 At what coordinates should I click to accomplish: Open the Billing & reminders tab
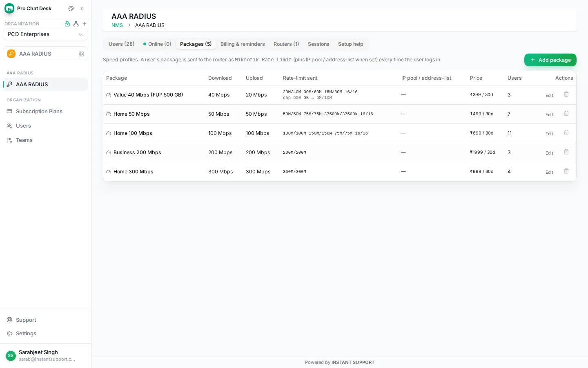tap(243, 44)
